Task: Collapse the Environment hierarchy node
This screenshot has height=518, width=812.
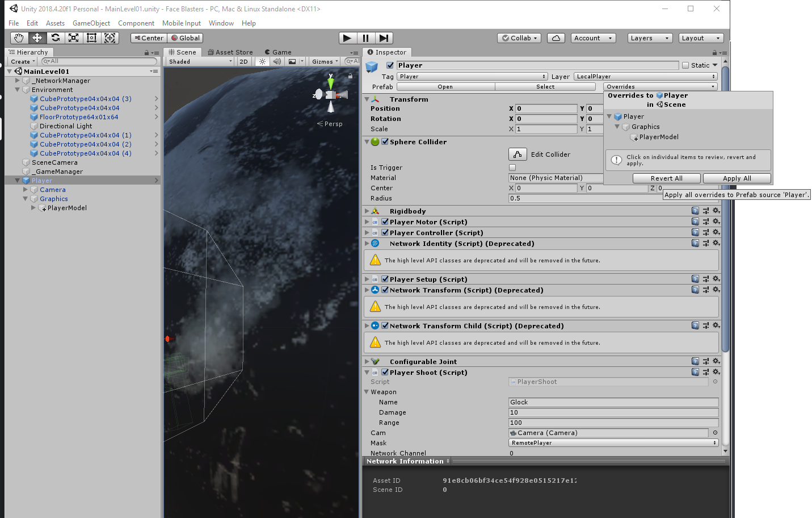Action: click(18, 90)
